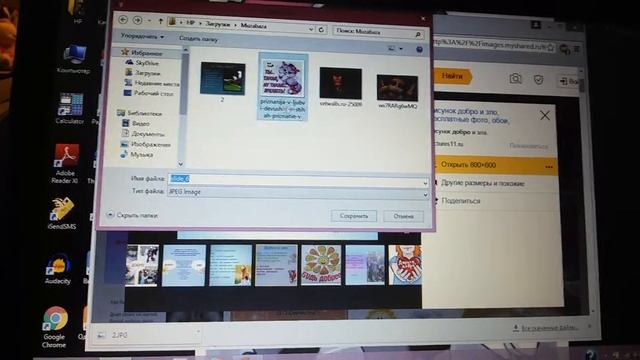
Task: Click the Сохранить button
Action: [x=353, y=216]
